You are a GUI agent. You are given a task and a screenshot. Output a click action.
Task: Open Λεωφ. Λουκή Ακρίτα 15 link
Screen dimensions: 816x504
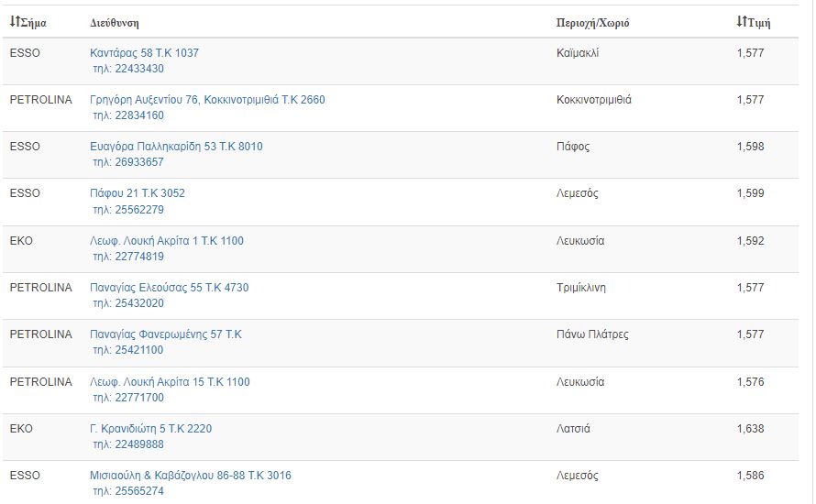(x=170, y=382)
